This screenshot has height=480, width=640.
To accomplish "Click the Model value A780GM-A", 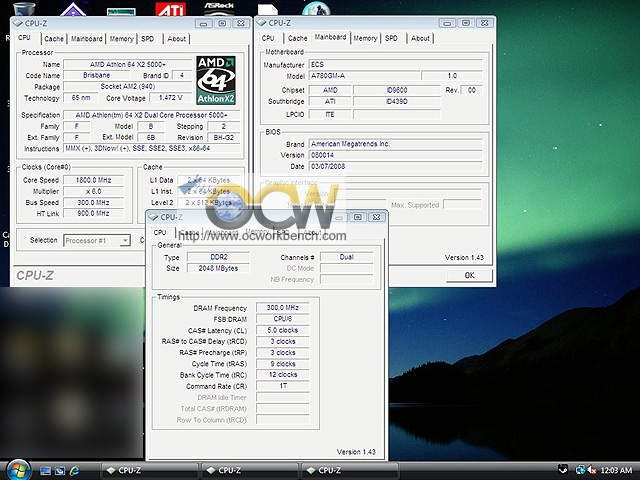I will [364, 76].
